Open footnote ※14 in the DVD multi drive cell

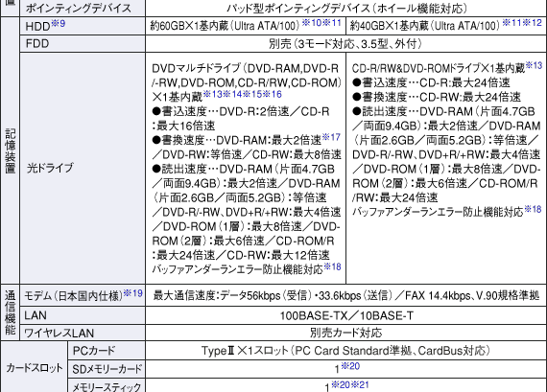click(x=232, y=94)
